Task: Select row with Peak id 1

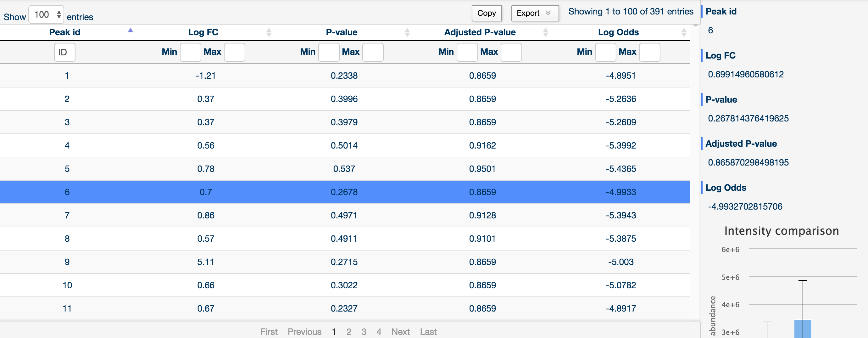Action: 345,76
